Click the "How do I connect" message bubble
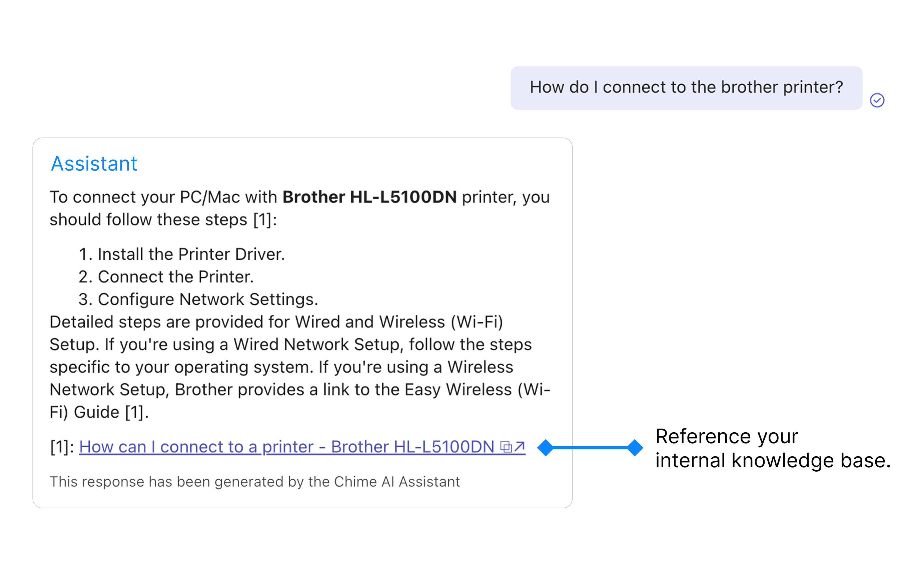The image size is (924, 571). pos(686,88)
